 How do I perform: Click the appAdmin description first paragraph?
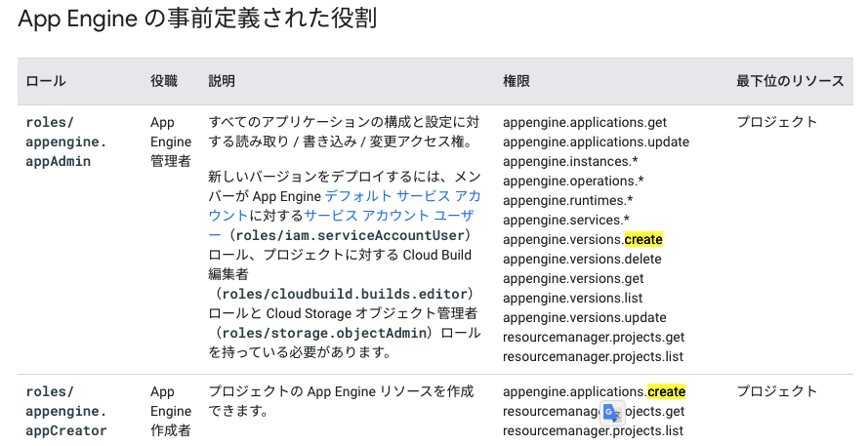[344, 132]
